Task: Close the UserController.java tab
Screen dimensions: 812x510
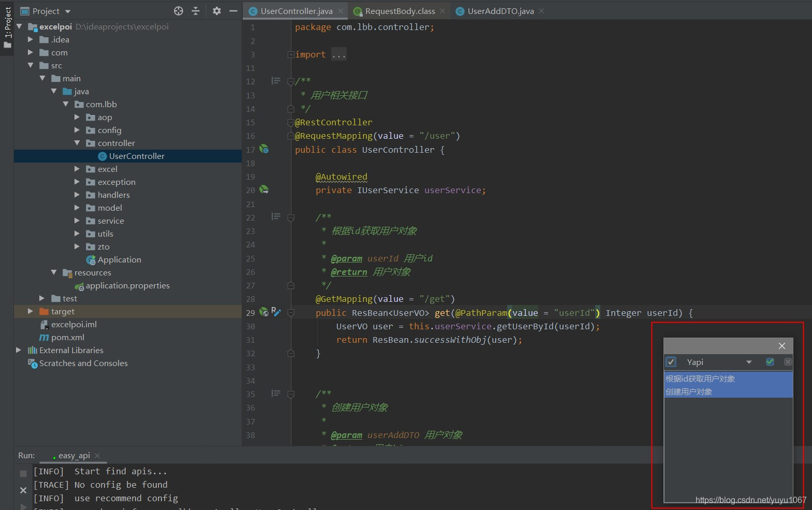Action: pyautogui.click(x=341, y=11)
